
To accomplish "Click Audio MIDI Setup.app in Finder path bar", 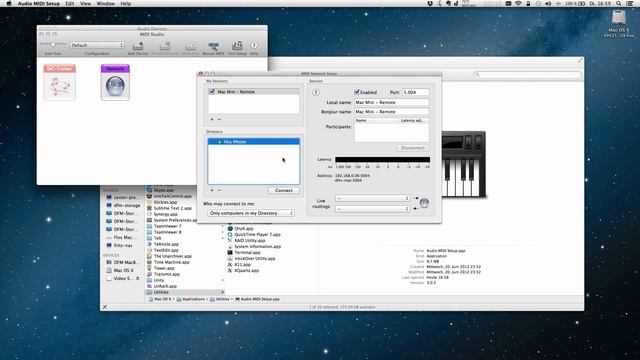I will (257, 299).
